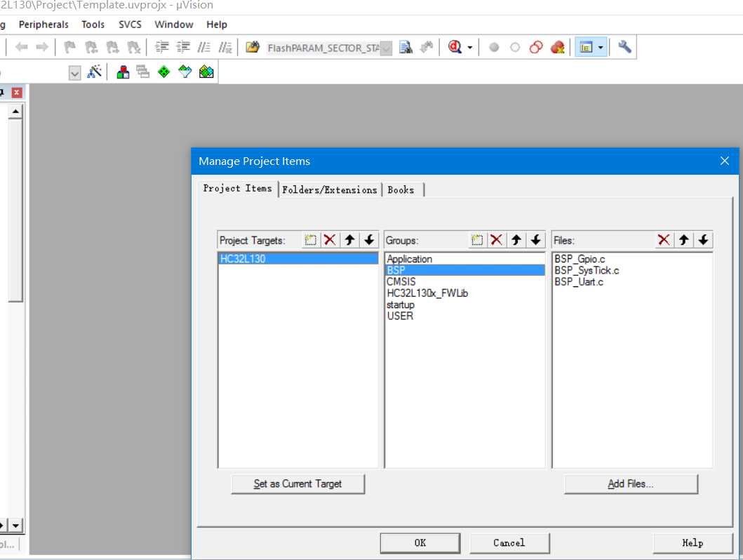Move the project target down

tap(369, 240)
